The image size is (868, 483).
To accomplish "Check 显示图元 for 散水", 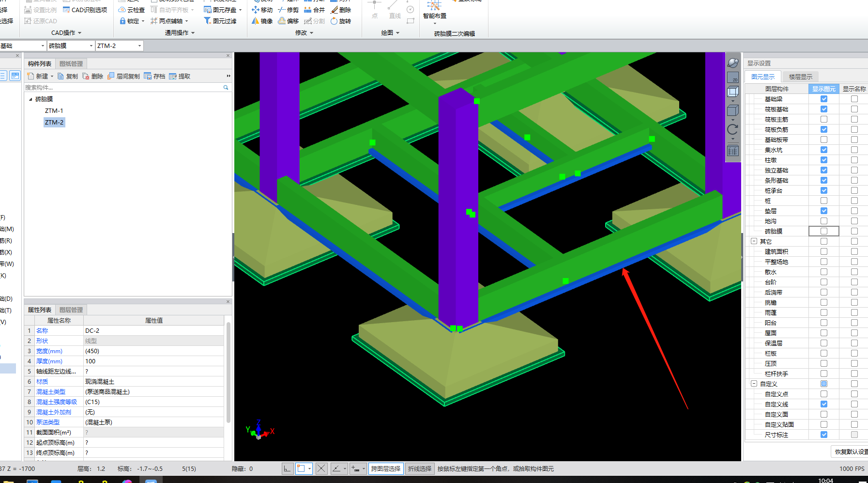I will pyautogui.click(x=824, y=272).
